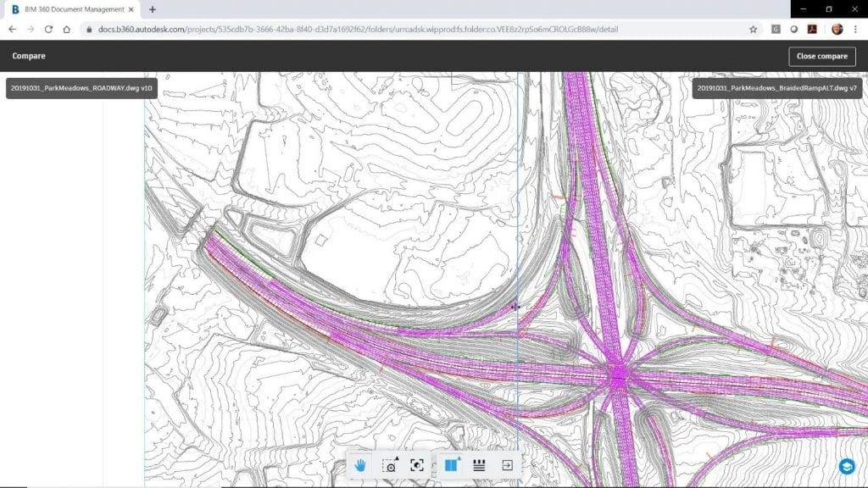The width and height of the screenshot is (868, 488).
Task: Activate the zoom window tool
Action: pyautogui.click(x=389, y=465)
